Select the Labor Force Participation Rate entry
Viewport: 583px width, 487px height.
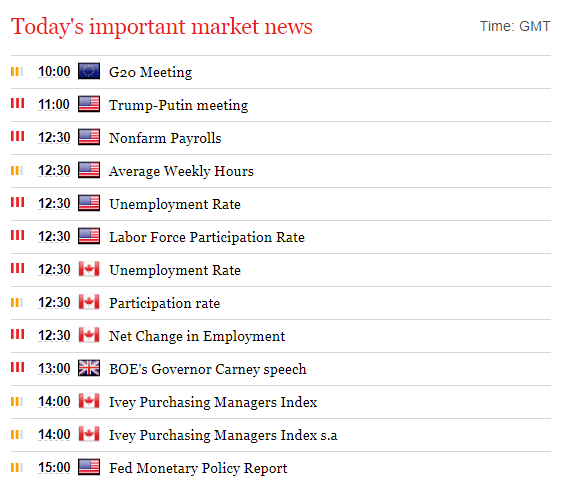207,237
